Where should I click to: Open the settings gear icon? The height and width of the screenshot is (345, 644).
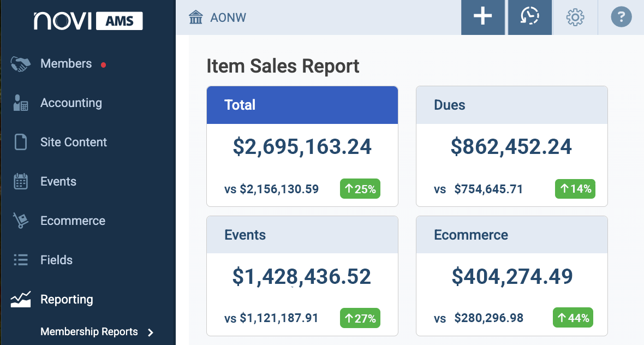(575, 17)
